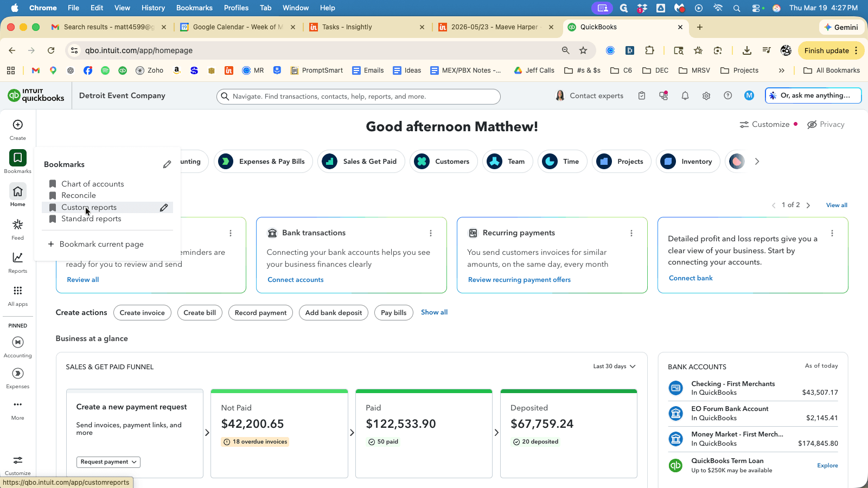Viewport: 868px width, 488px height.
Task: Click the Bookmarks sidebar icon
Action: [18, 162]
